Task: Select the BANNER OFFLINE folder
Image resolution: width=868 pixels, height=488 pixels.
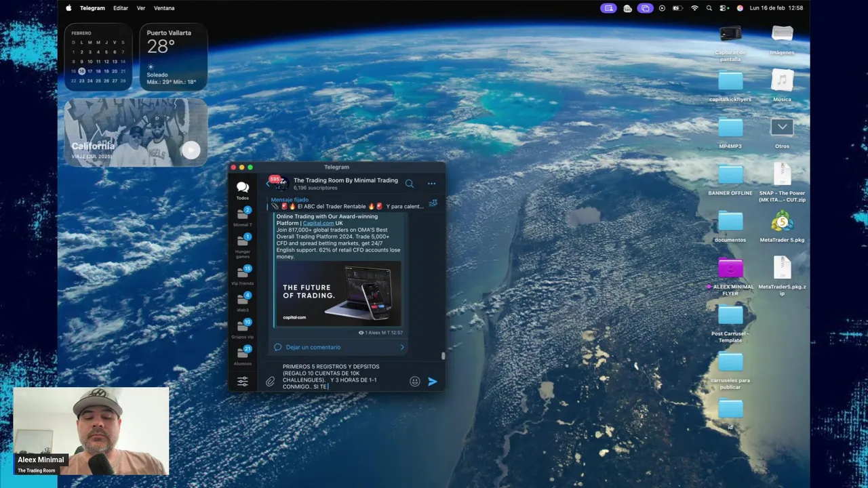Action: [730, 180]
